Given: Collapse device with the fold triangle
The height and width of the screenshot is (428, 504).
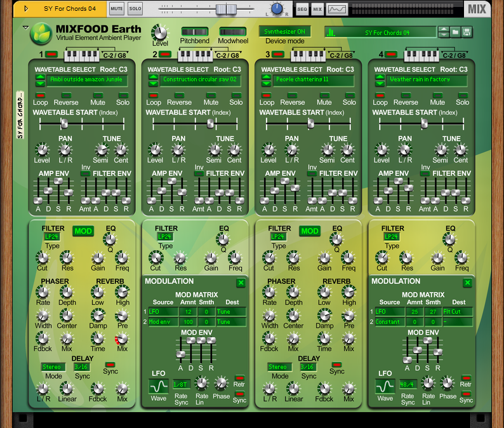Looking at the screenshot, I should tap(25, 28).
